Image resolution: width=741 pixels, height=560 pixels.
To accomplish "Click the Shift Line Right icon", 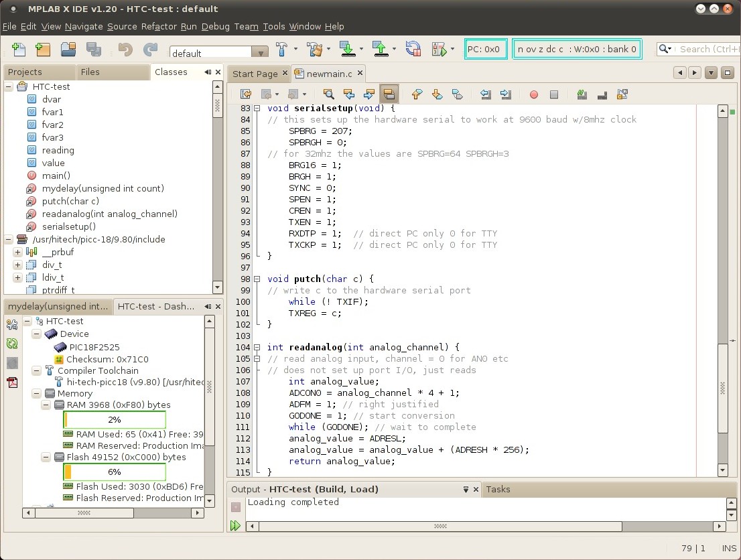I will coord(506,94).
